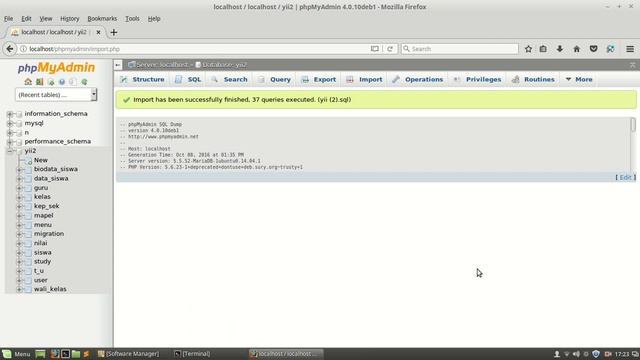Expand wali_kelas table node
The width and height of the screenshot is (640, 360).
(x=19, y=289)
